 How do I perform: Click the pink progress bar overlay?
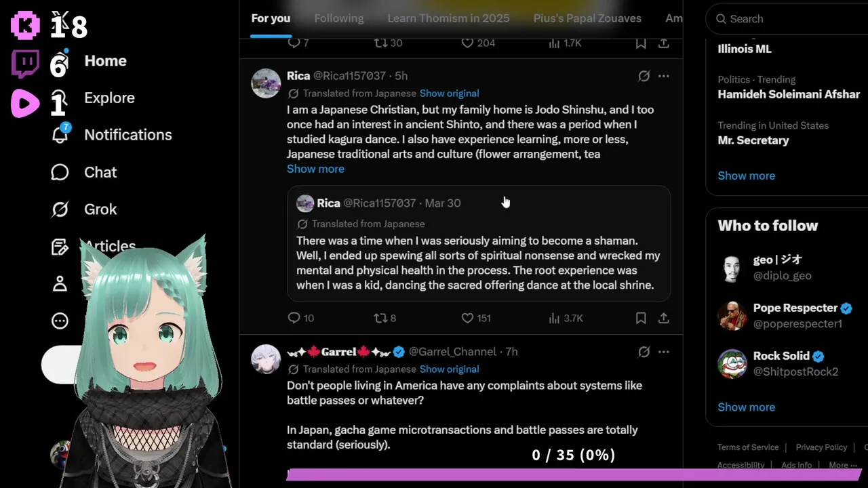[x=574, y=474]
